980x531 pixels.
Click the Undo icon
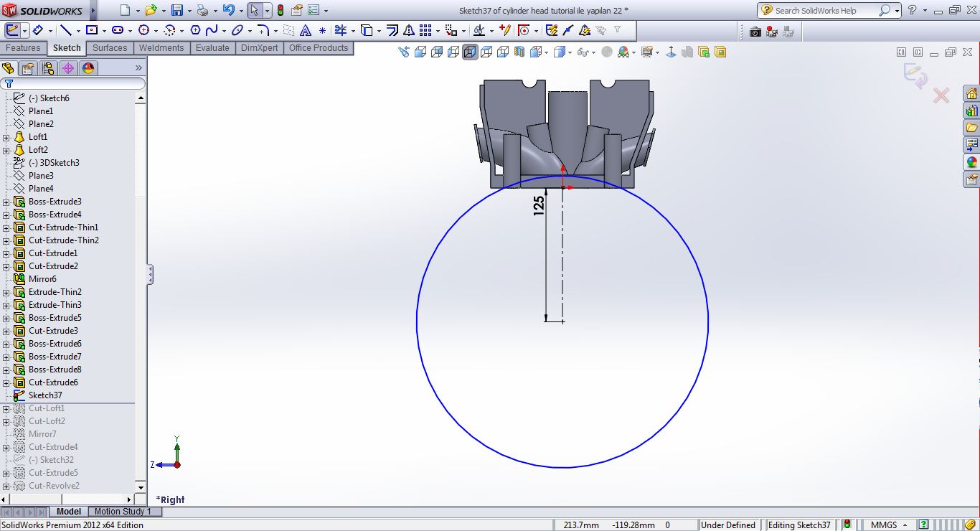coord(228,10)
